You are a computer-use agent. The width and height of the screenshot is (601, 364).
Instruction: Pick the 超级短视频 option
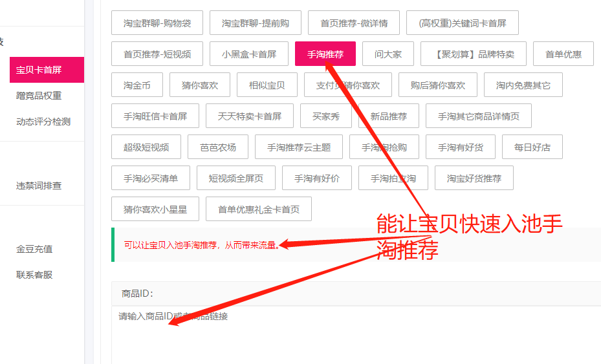(146, 147)
